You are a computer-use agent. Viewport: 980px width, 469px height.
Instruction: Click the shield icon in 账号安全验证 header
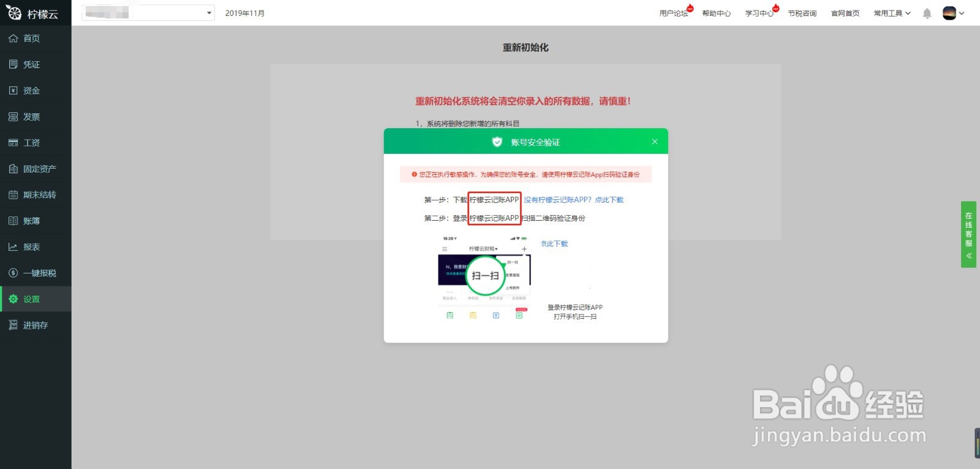(x=497, y=142)
